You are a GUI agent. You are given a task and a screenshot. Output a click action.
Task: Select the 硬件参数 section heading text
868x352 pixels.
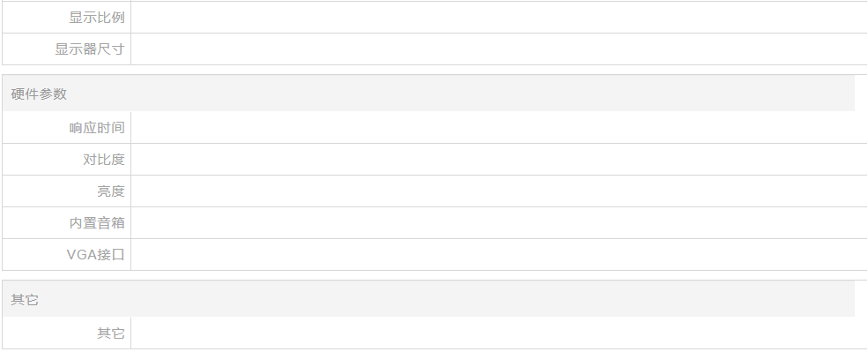[x=39, y=94]
